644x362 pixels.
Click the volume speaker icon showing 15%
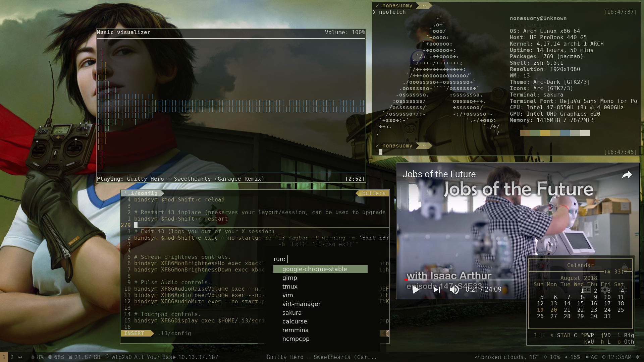point(566,357)
